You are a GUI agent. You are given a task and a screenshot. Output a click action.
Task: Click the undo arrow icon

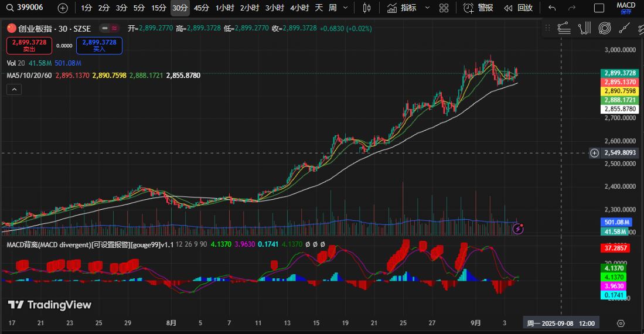point(552,8)
